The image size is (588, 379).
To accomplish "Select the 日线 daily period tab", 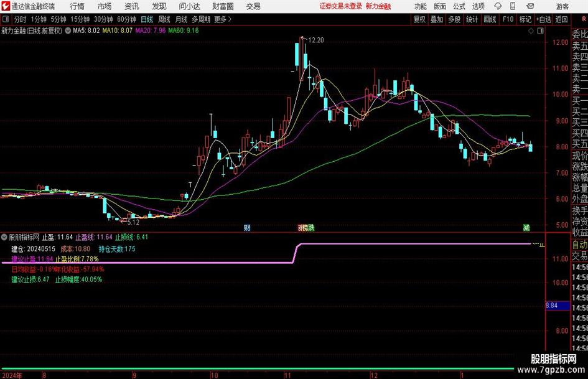I will pos(147,19).
